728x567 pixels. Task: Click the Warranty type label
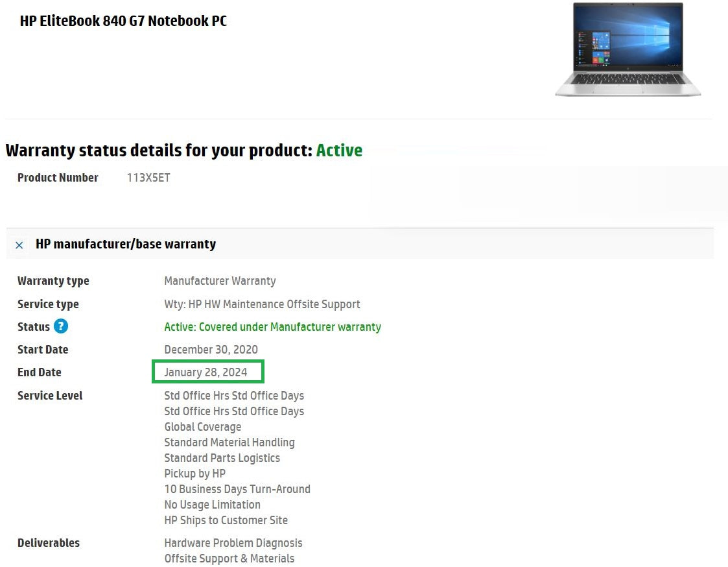[53, 281]
